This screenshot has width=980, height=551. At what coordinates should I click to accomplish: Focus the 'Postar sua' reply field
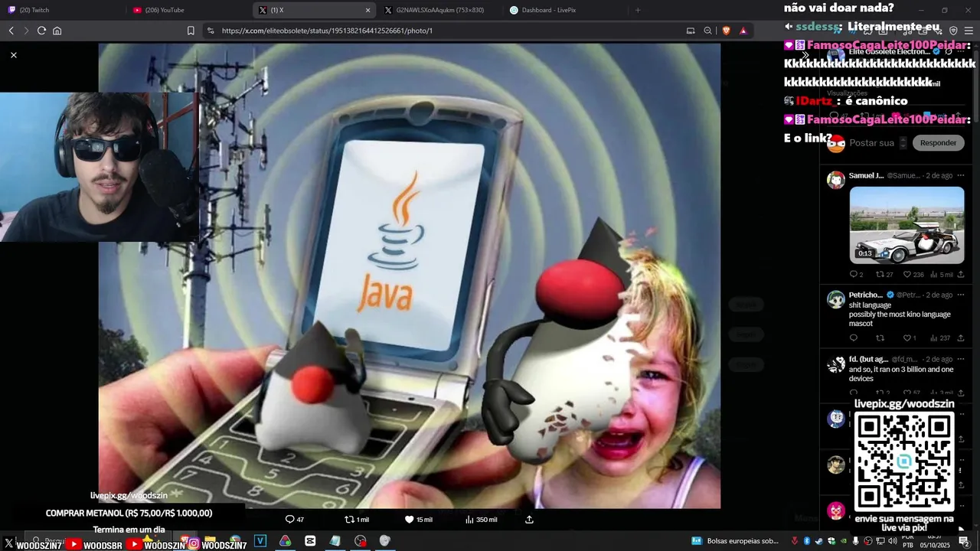point(871,143)
